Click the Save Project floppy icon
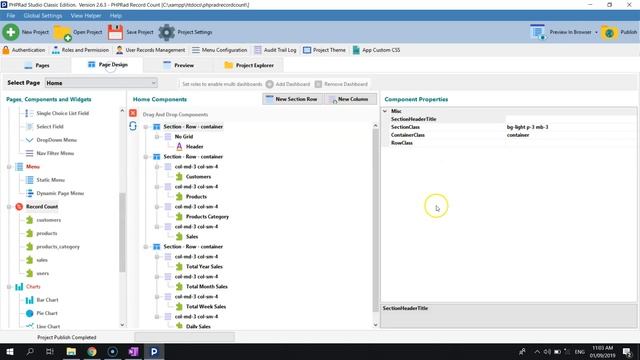Screen dimensions: 640x360 point(115,32)
